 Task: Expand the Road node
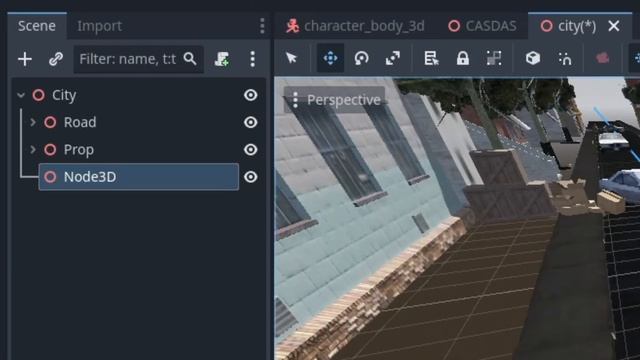coord(33,122)
